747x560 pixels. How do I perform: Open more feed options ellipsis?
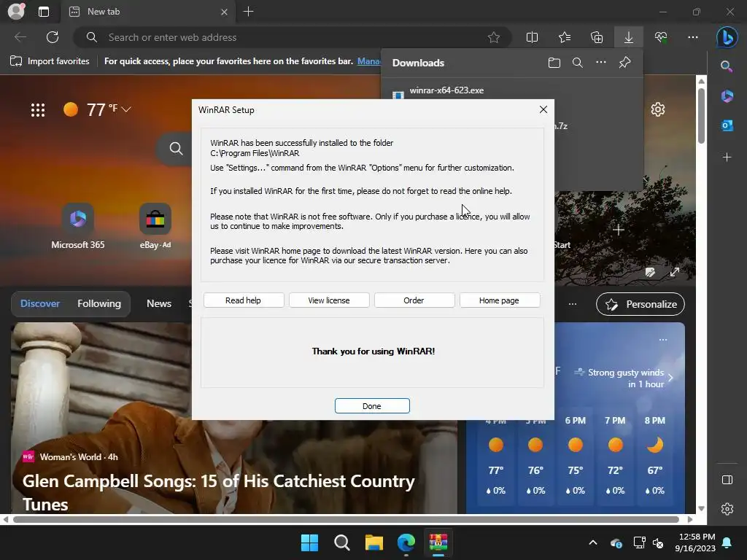(573, 304)
